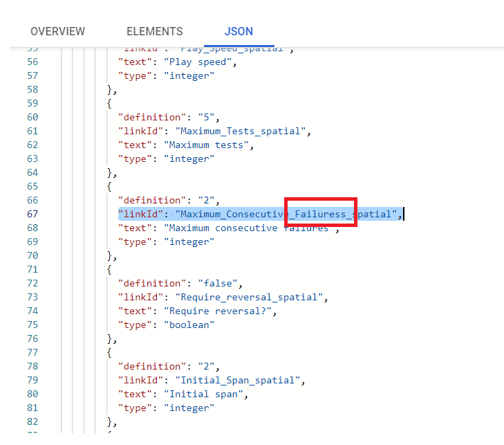
Task: Open the ELEMENTS tab
Action: click(x=155, y=32)
